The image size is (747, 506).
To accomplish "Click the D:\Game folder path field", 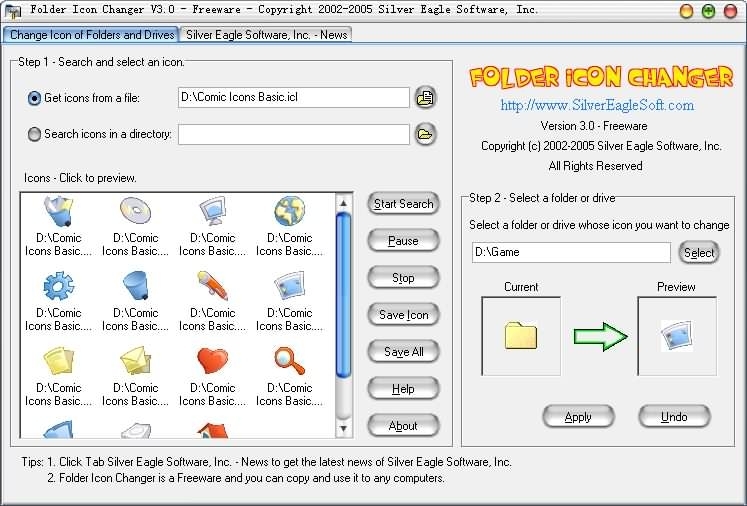I will pyautogui.click(x=571, y=253).
